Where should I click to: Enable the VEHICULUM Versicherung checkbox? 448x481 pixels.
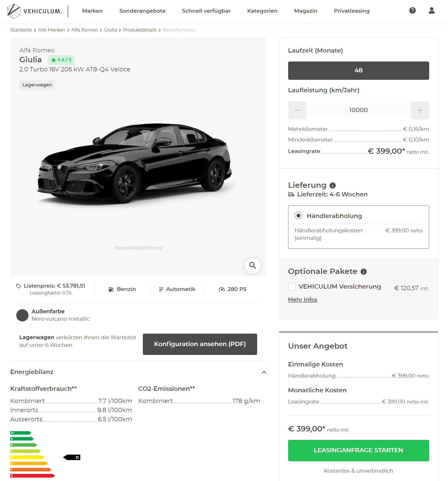292,287
